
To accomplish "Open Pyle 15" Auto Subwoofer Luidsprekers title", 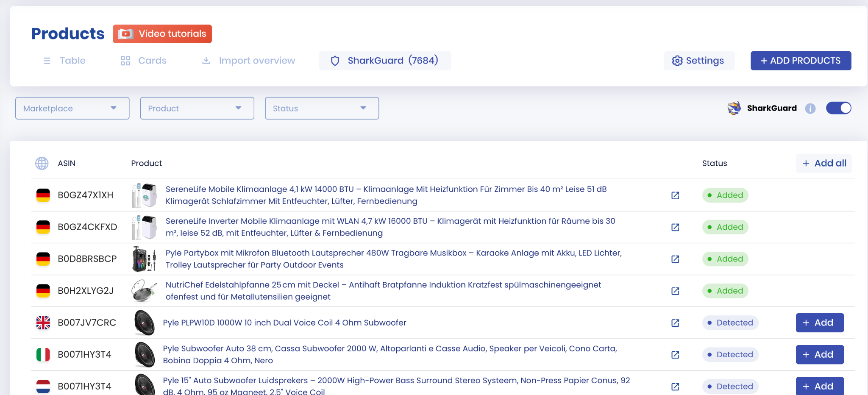I will (396, 386).
